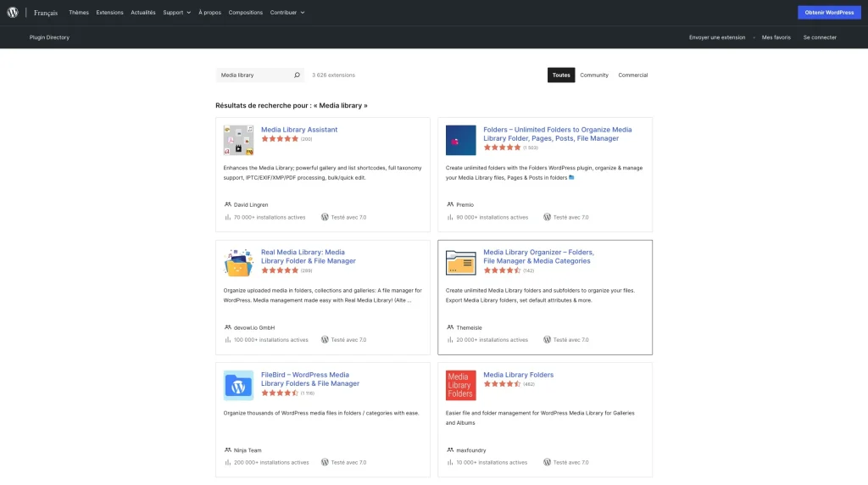Open Plugin Directory link
868x485 pixels.
(x=49, y=37)
